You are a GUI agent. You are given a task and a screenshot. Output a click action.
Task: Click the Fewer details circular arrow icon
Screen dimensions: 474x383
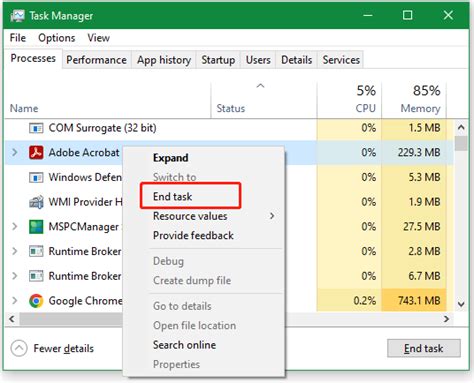click(19, 348)
